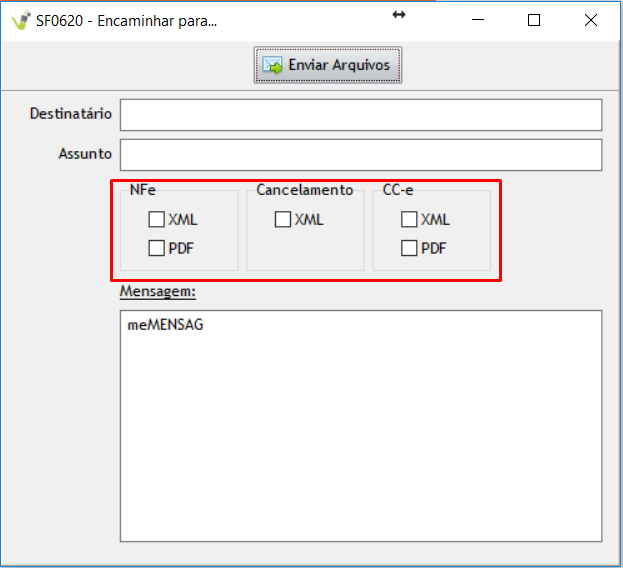This screenshot has width=623, height=568.
Task: Click the NFe group heading
Action: point(142,190)
